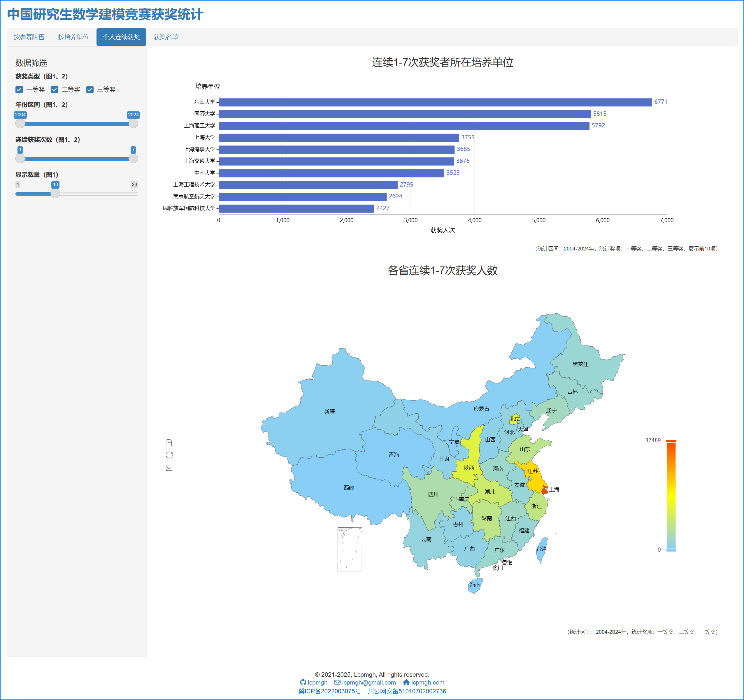Image resolution: width=744 pixels, height=700 pixels.
Task: Click the 中南大学 bar in chart
Action: [331, 173]
